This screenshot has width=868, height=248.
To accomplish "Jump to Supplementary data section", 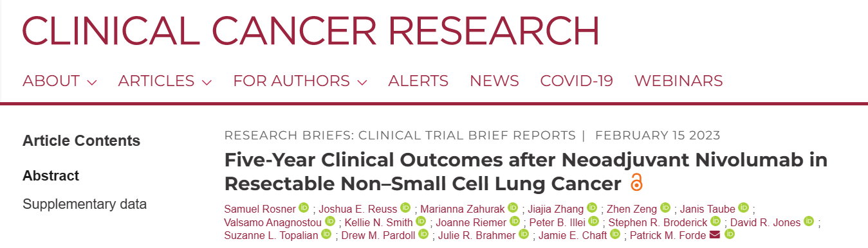I will [x=85, y=204].
